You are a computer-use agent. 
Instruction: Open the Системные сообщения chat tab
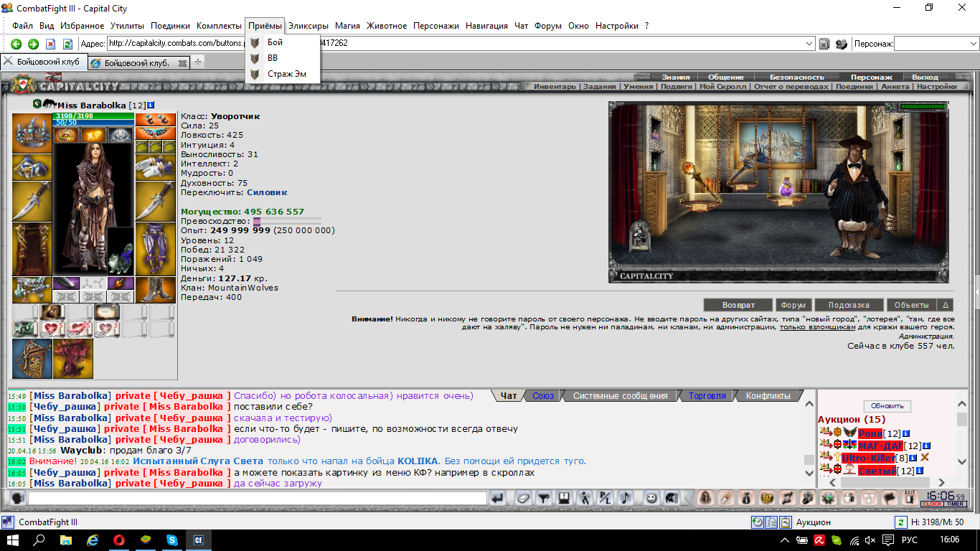(620, 396)
